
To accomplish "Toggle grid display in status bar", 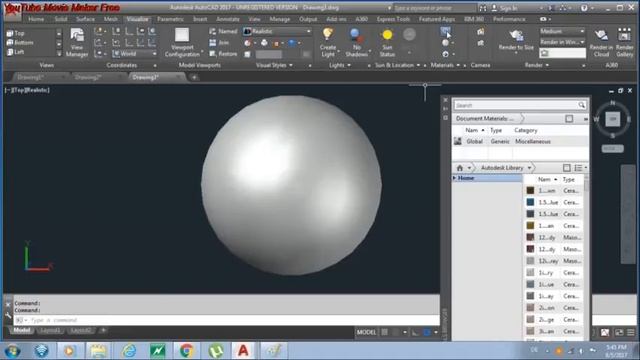I will (x=384, y=332).
